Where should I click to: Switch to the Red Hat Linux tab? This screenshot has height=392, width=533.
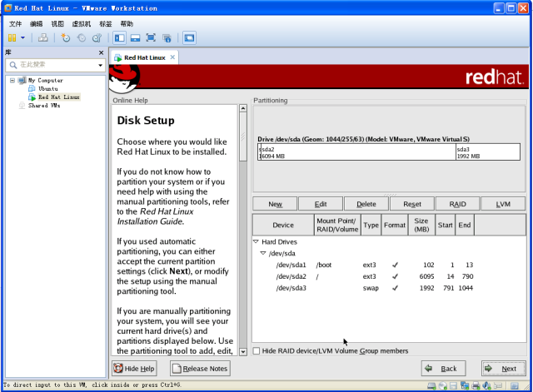pos(144,57)
